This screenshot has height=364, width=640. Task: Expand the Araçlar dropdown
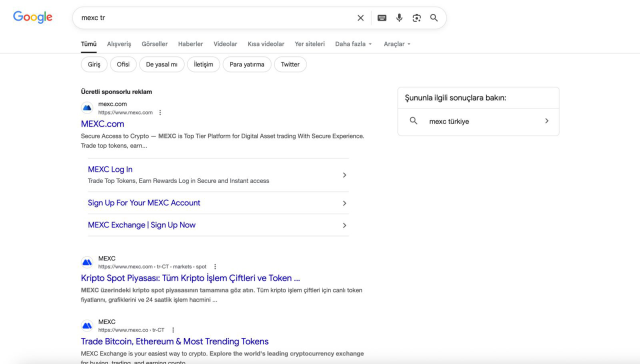coord(397,44)
